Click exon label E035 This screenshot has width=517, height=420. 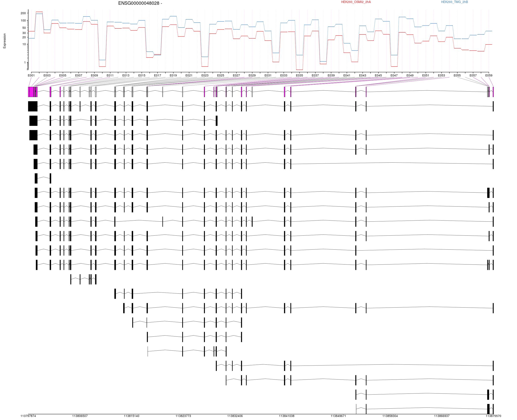pos(299,75)
